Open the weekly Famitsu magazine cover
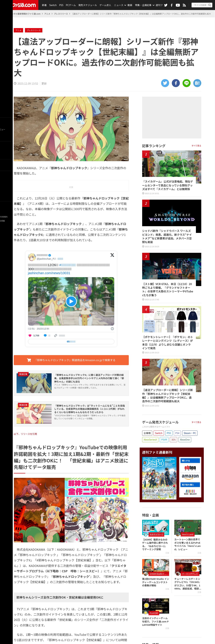Screen dimensions: 215x644 pos(159,478)
